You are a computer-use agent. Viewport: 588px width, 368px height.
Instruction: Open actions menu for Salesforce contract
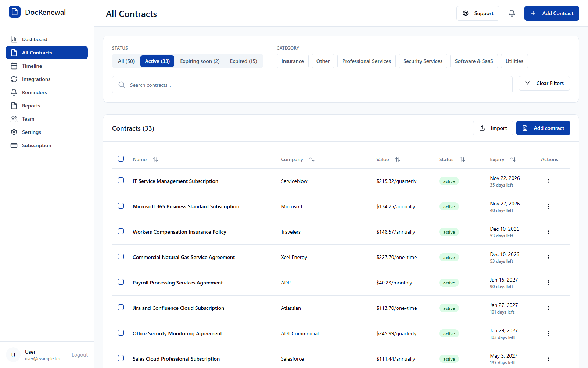point(548,359)
